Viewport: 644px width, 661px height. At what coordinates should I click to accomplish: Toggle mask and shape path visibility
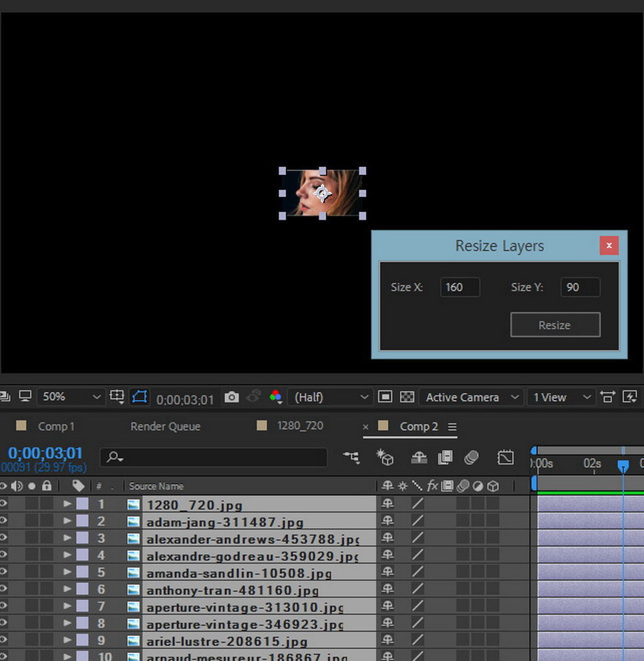(140, 397)
